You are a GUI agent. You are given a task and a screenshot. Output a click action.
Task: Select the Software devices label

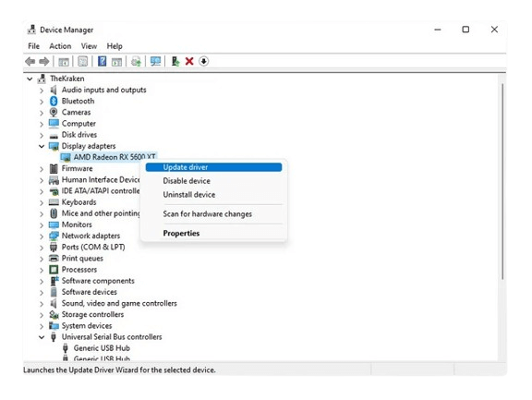[x=90, y=292]
